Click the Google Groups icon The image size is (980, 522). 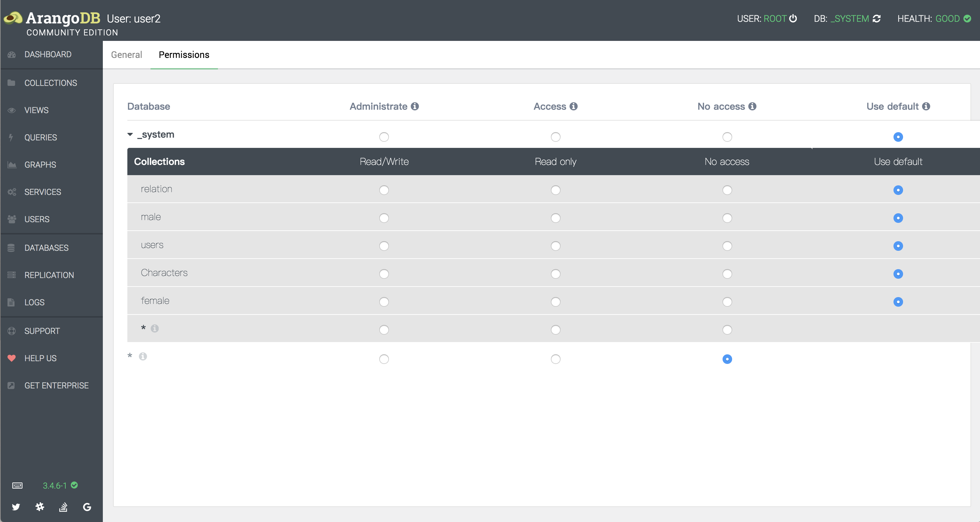coord(87,507)
